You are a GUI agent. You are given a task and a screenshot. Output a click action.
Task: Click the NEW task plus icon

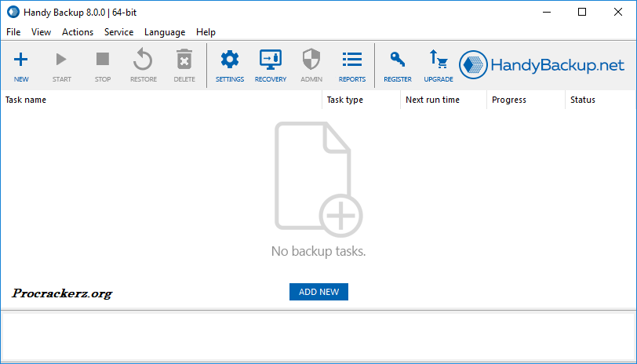click(x=20, y=60)
